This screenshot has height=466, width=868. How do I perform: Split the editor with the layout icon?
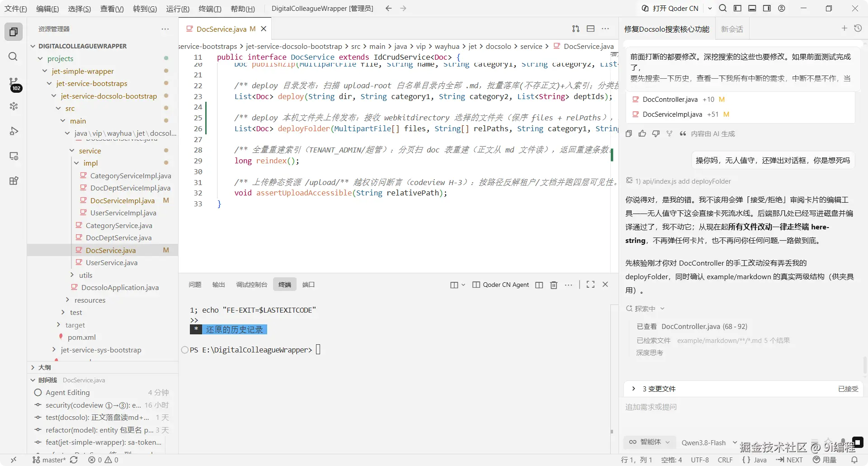590,29
